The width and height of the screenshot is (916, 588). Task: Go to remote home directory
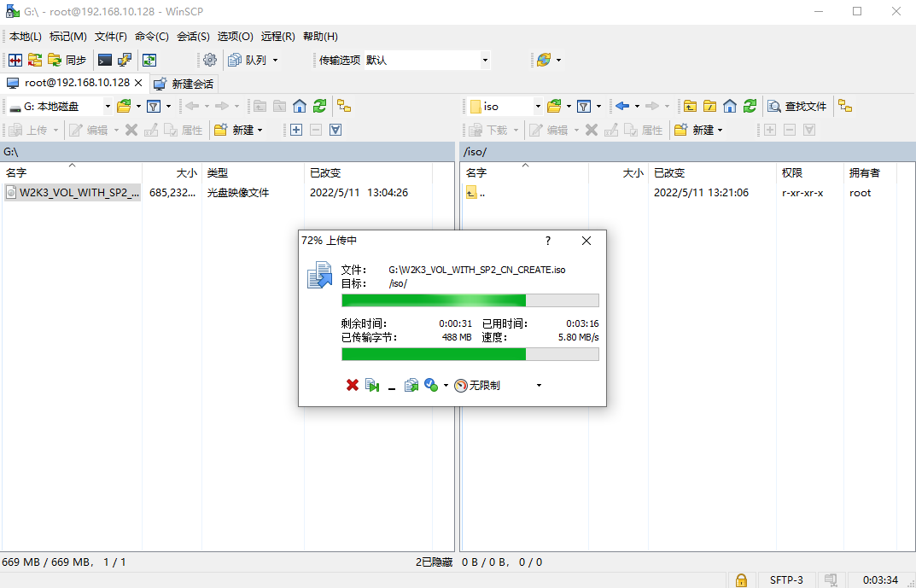pos(730,107)
